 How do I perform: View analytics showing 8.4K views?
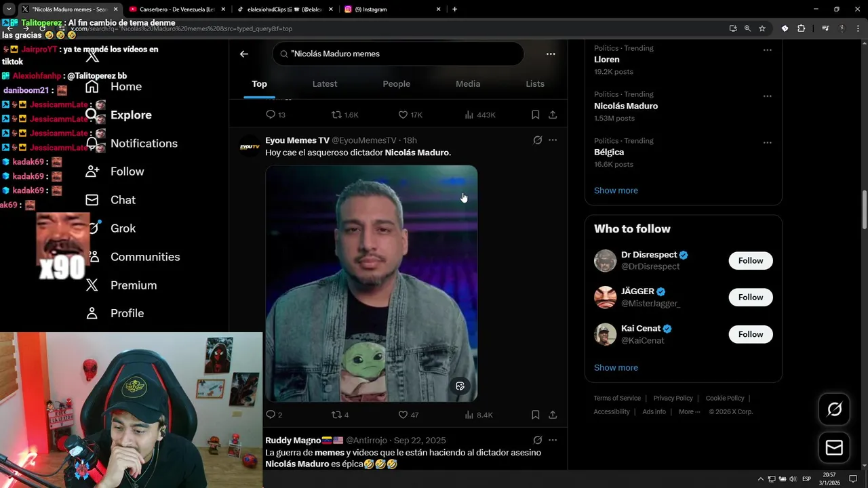click(479, 415)
